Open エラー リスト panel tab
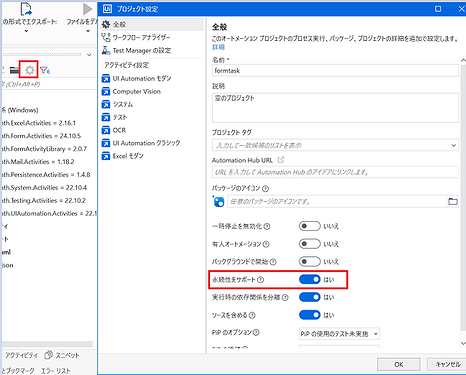Viewport: 466px width, 375px height. (56, 371)
